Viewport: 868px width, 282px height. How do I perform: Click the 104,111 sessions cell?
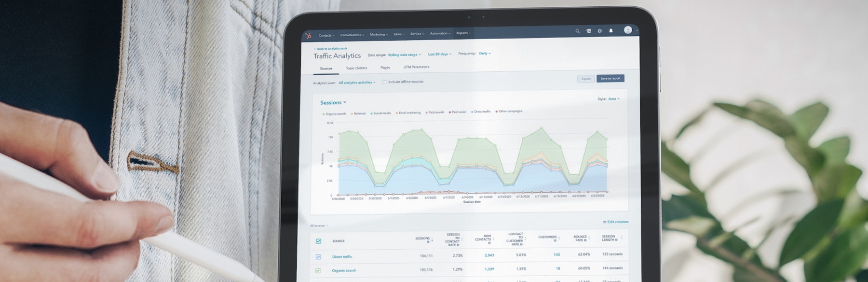click(x=426, y=256)
